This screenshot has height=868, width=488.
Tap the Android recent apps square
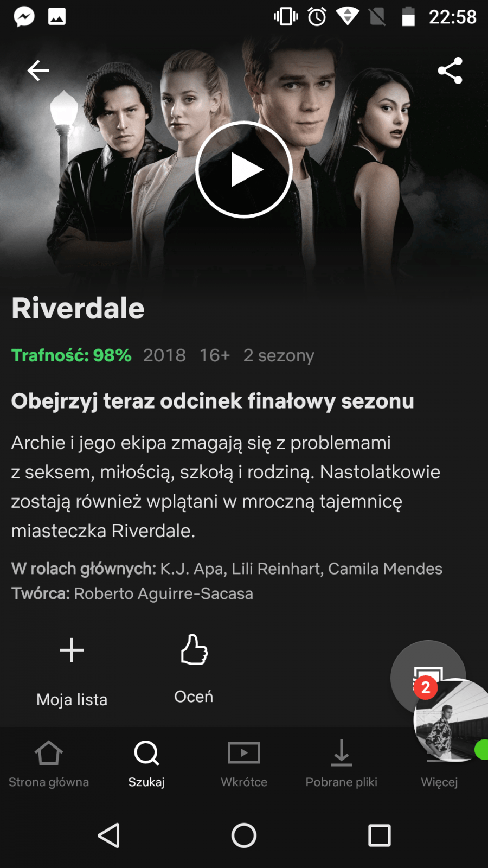coord(380,835)
